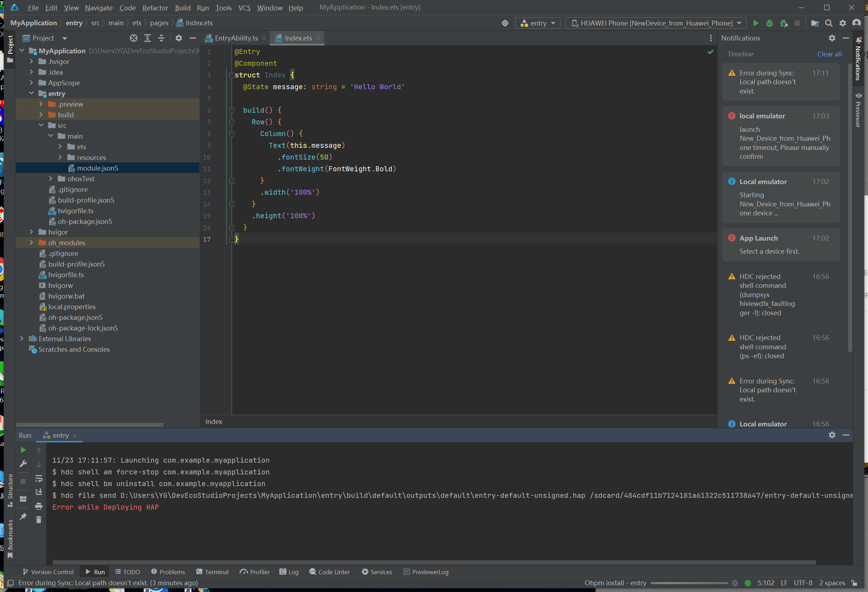Clear all Run console output trash icon
Viewport: 868px width, 592px height.
pyautogui.click(x=38, y=520)
